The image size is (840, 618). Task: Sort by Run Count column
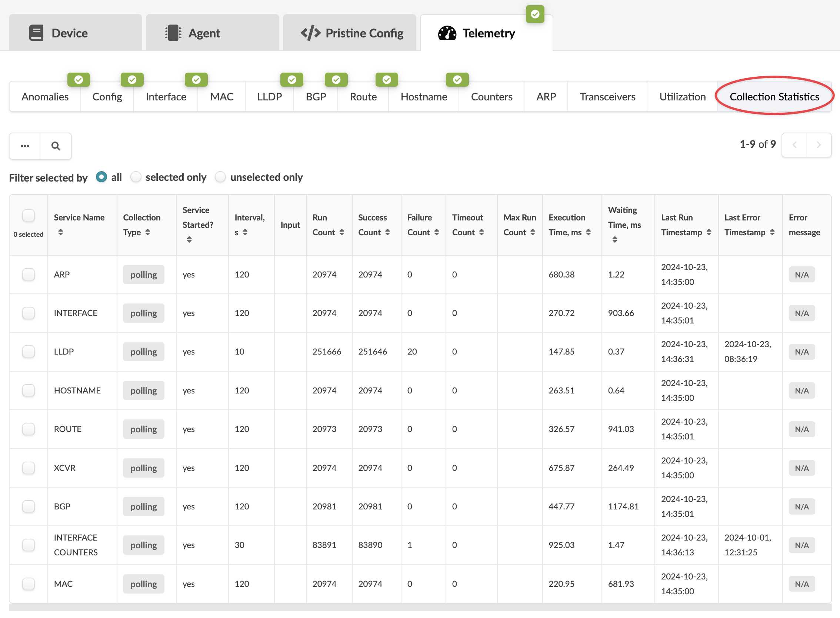pos(342,232)
